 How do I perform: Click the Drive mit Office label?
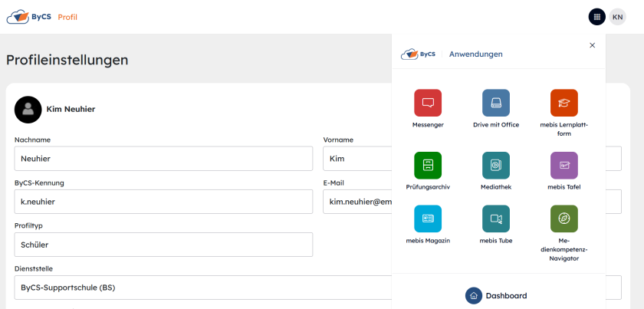tap(496, 125)
